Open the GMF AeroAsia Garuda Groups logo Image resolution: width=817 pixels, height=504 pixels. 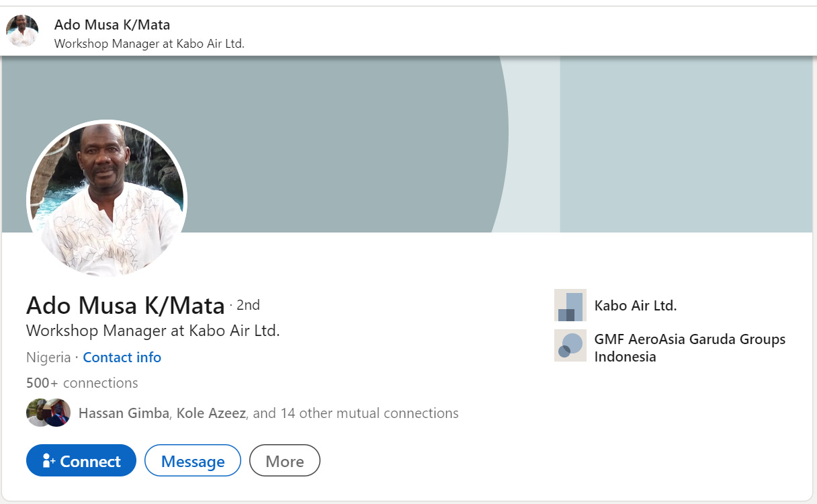[570, 345]
